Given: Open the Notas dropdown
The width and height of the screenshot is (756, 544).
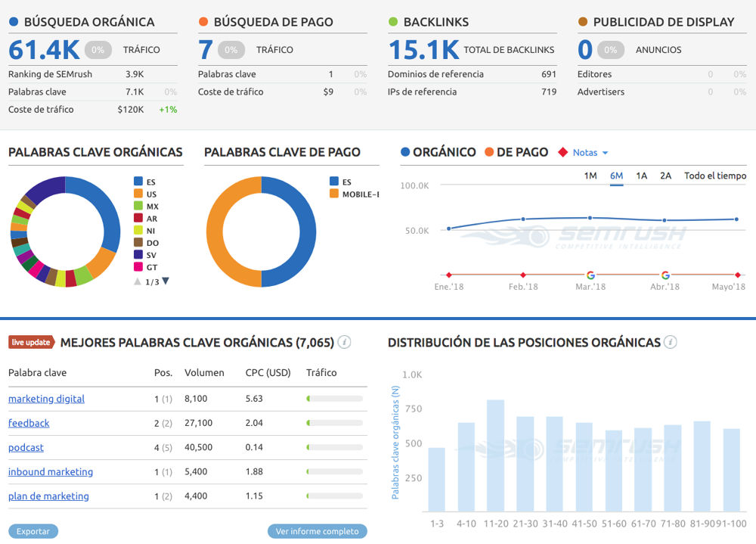Looking at the screenshot, I should [x=590, y=153].
